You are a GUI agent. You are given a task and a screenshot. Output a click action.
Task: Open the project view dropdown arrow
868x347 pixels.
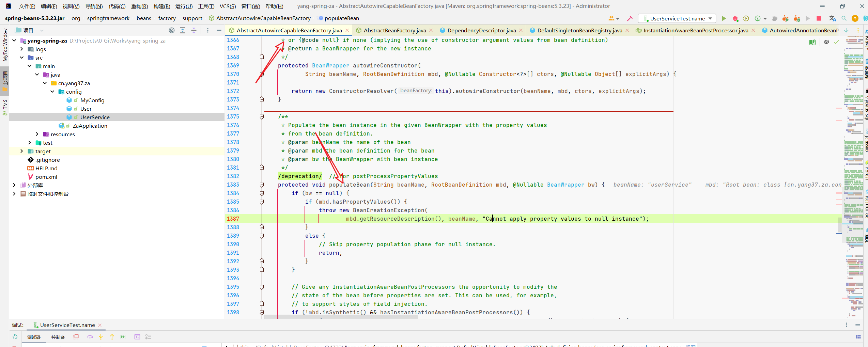pos(42,30)
